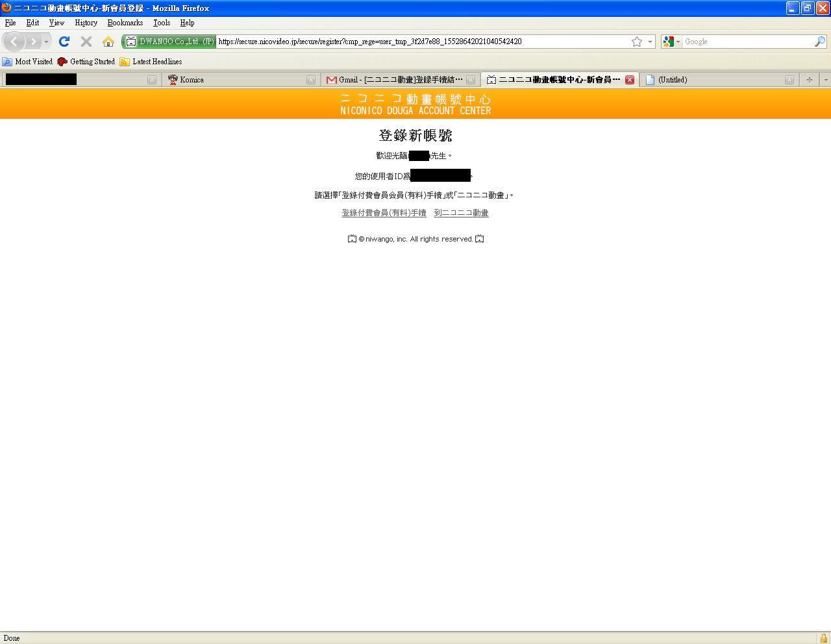Viewport: 831px width, 644px height.
Task: Open the Tools menu
Action: 162,23
